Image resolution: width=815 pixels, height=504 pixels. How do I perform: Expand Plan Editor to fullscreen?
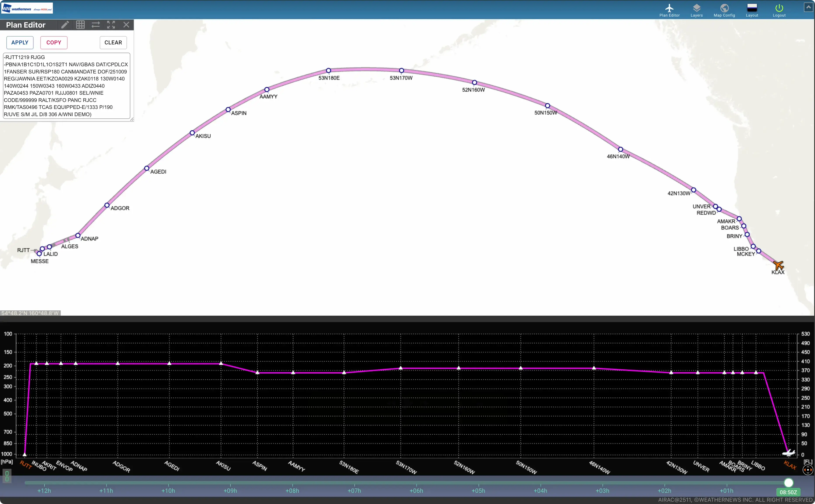(x=111, y=25)
